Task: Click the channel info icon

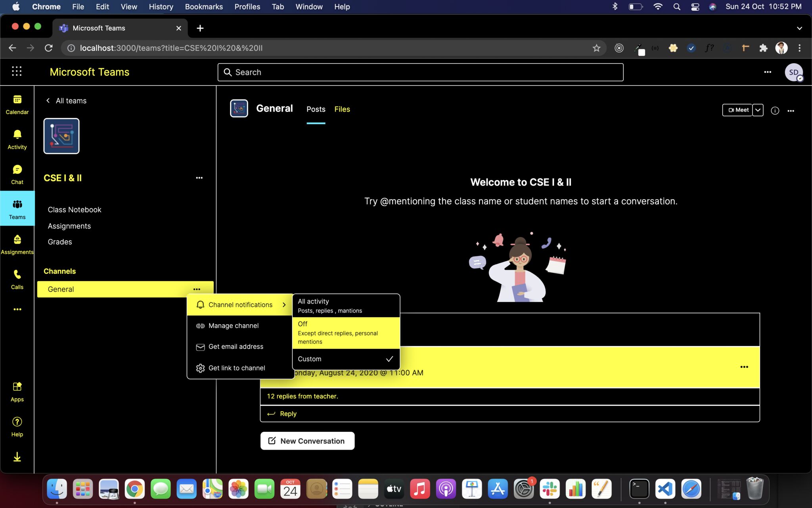Action: [775, 111]
